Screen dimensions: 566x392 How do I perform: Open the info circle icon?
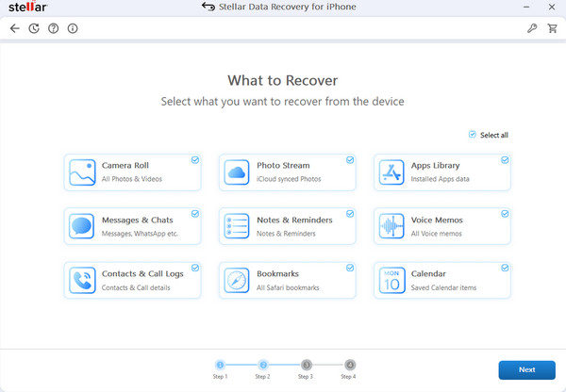click(x=73, y=28)
